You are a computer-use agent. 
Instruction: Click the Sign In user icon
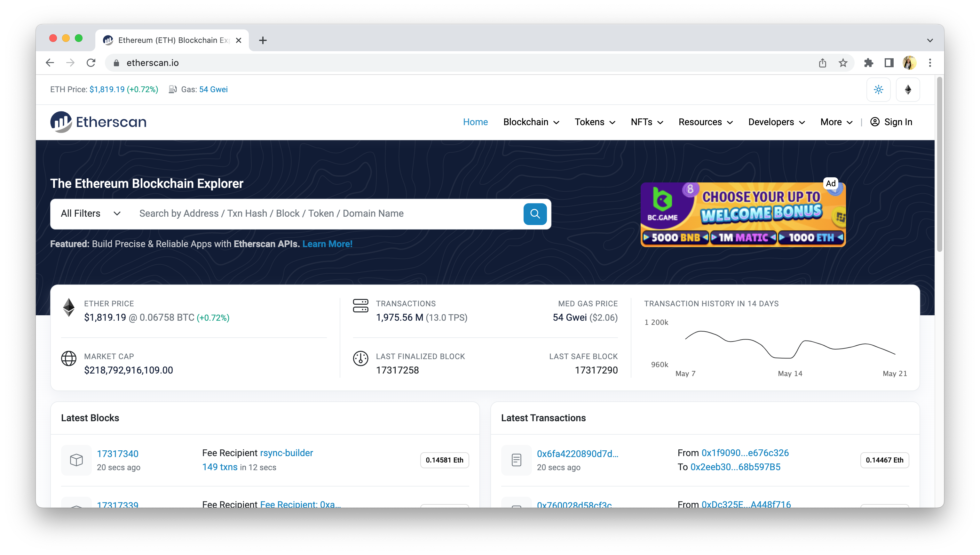(x=875, y=122)
